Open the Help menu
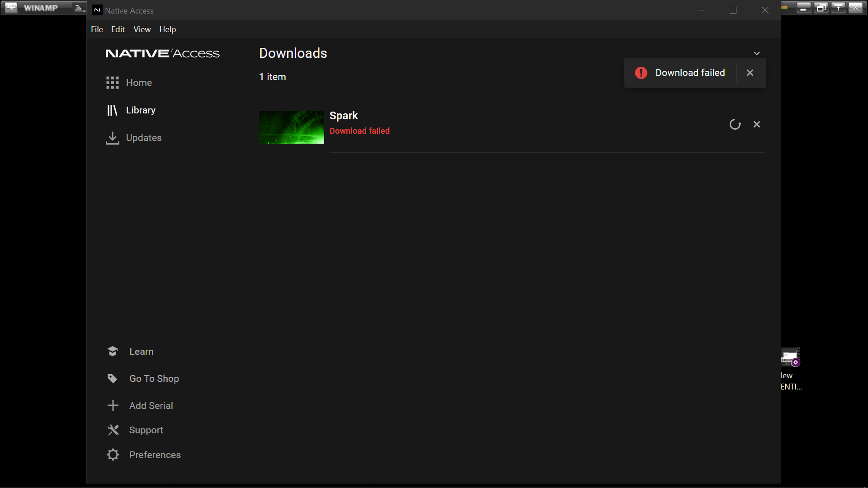 coord(168,29)
